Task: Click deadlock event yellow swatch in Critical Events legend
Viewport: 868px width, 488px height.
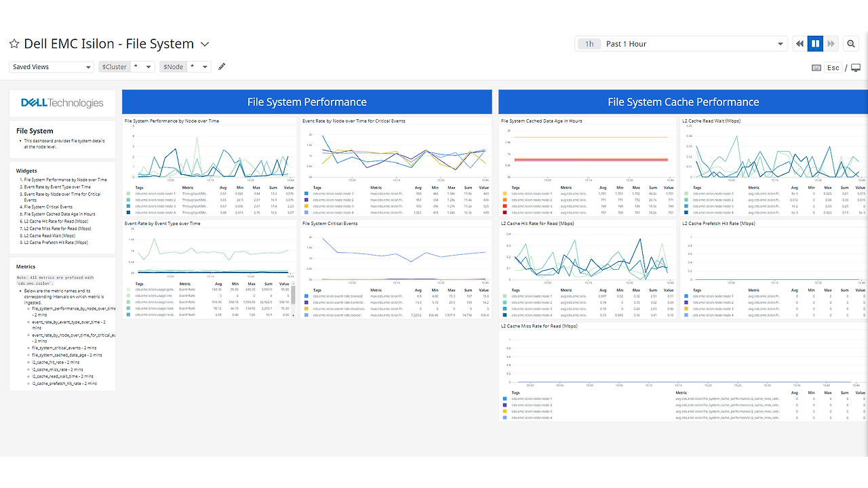Action: 306,309
